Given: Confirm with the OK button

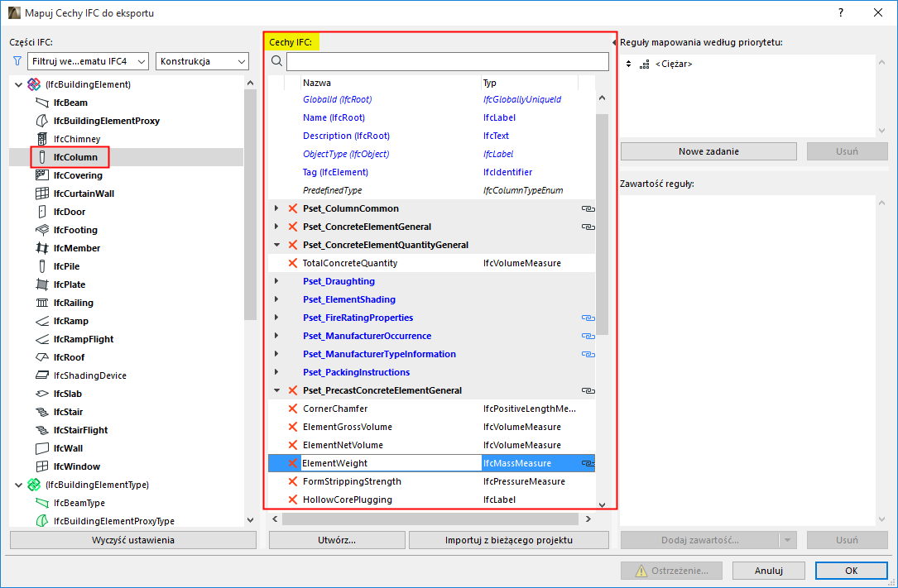Looking at the screenshot, I should [x=852, y=571].
